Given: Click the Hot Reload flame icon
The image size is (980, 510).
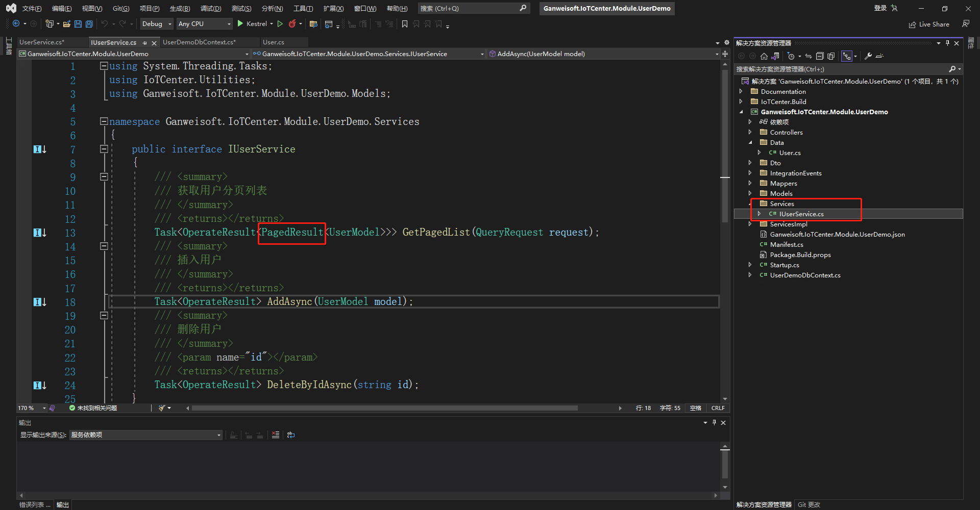Looking at the screenshot, I should tap(292, 24).
